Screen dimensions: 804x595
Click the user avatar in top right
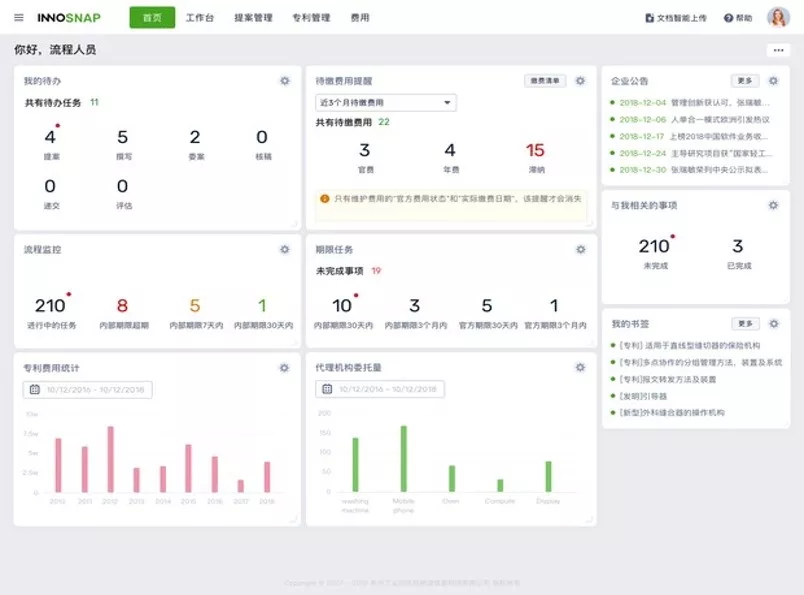(x=777, y=18)
